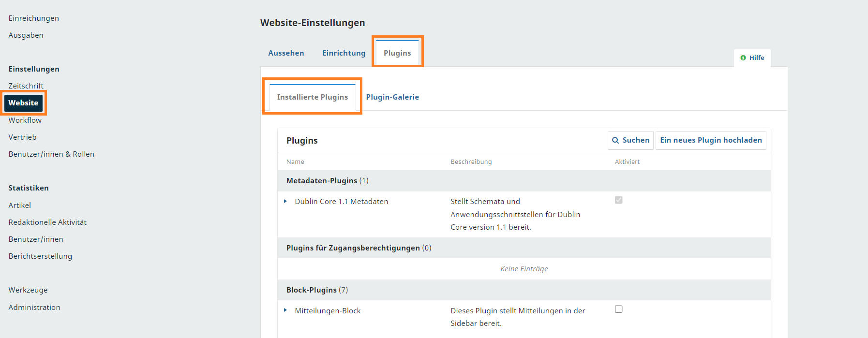Image resolution: width=868 pixels, height=338 pixels.
Task: Click the green Hilfe info icon
Action: point(743,58)
